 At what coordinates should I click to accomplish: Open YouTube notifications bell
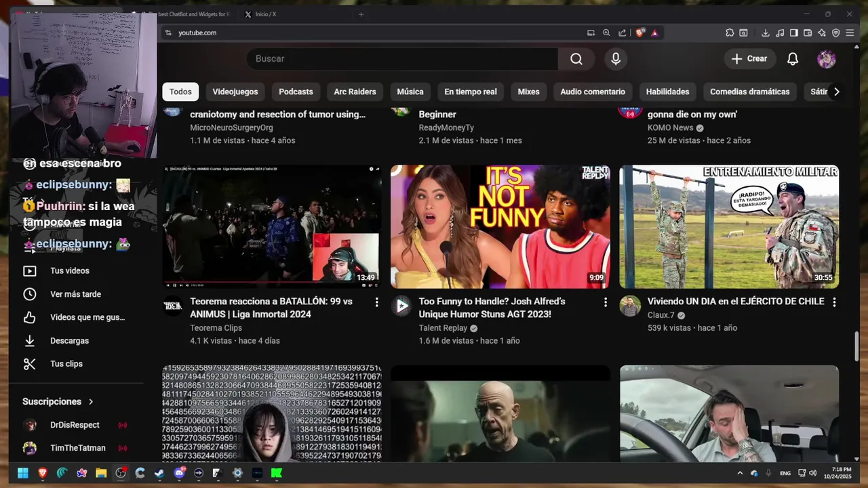(x=793, y=59)
